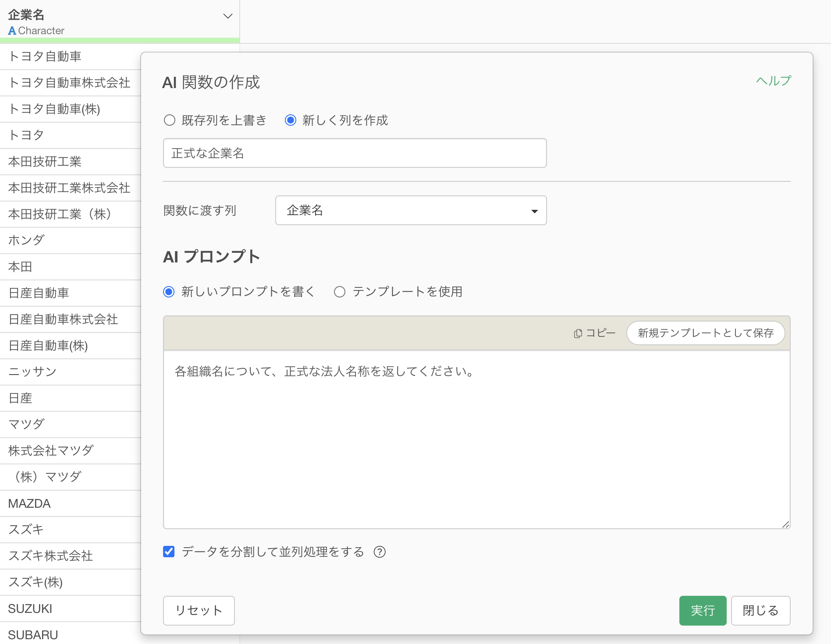Click the copy icon in prompt toolbar
The height and width of the screenshot is (644, 831).
[578, 333]
